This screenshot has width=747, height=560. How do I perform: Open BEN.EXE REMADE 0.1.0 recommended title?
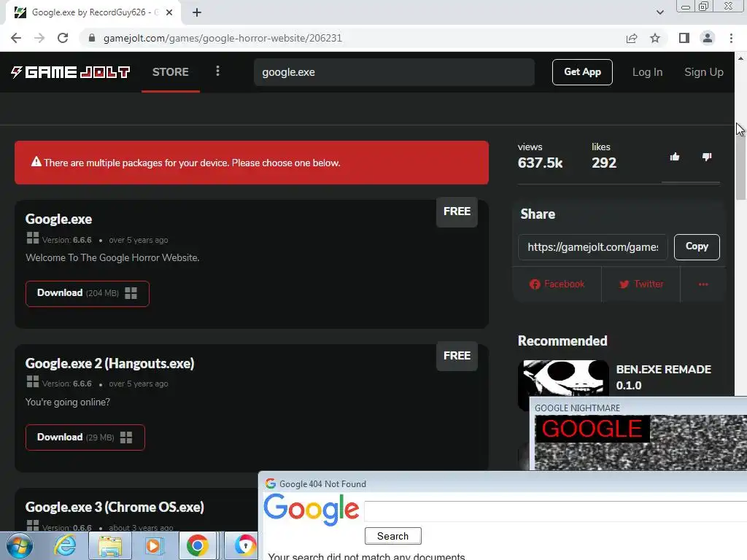pos(663,377)
